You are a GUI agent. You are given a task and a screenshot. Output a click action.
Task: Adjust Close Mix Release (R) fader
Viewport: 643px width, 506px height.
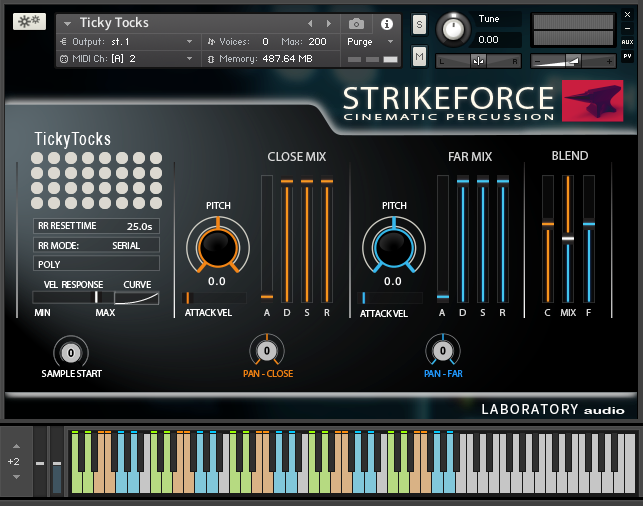click(327, 181)
